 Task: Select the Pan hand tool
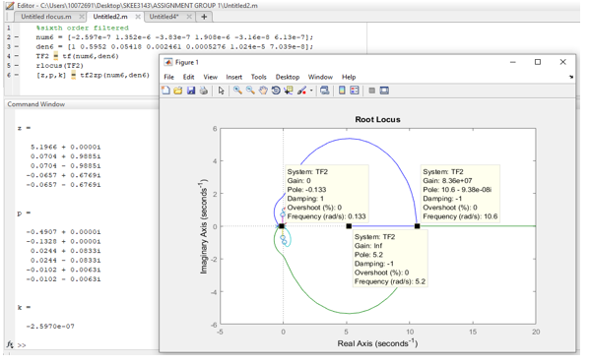(x=263, y=91)
